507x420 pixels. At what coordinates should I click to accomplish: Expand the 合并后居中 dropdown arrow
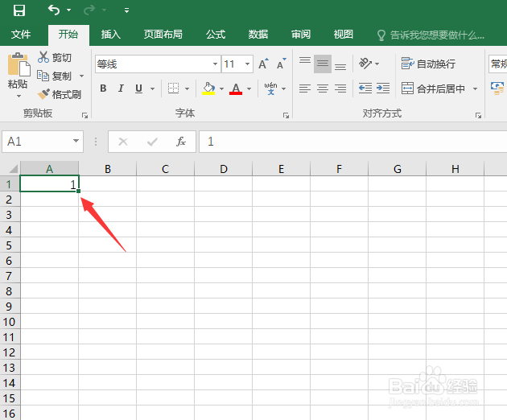(x=475, y=89)
